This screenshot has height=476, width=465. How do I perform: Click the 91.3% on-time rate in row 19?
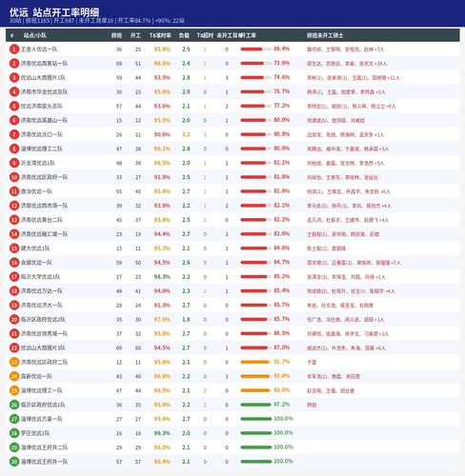click(x=162, y=306)
